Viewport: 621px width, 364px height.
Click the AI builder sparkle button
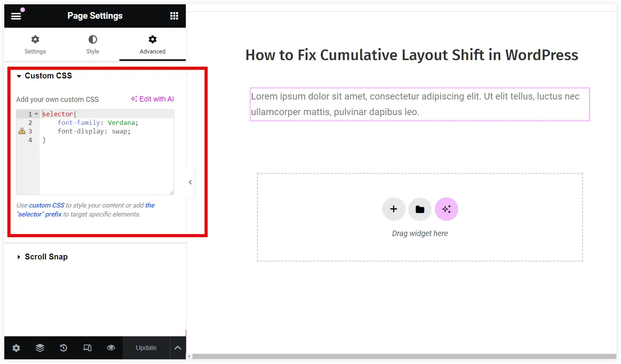447,209
